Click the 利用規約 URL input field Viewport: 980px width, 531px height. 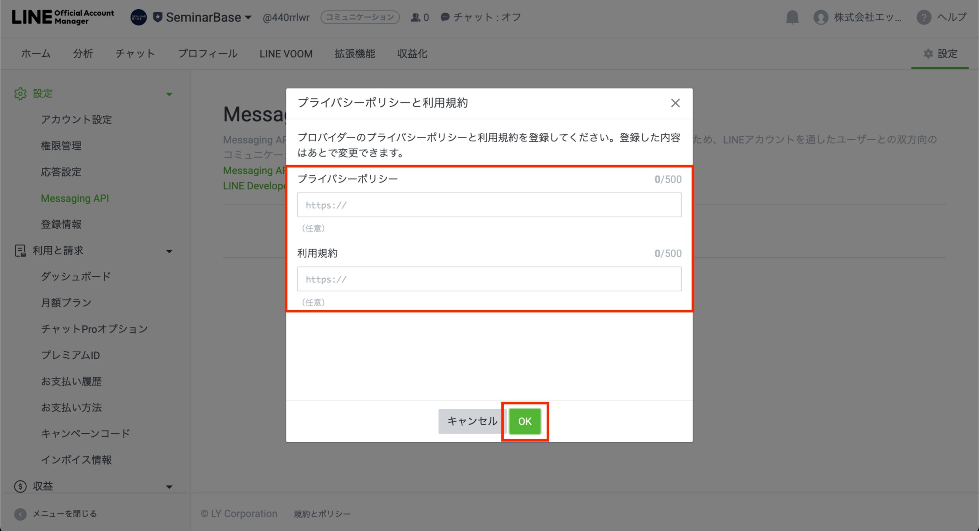click(x=489, y=279)
